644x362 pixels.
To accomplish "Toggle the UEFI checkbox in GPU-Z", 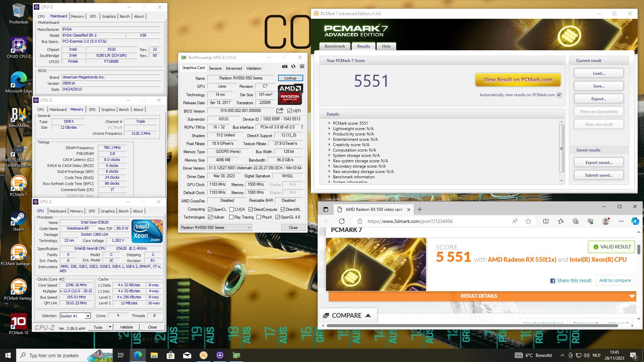I will coord(290,111).
